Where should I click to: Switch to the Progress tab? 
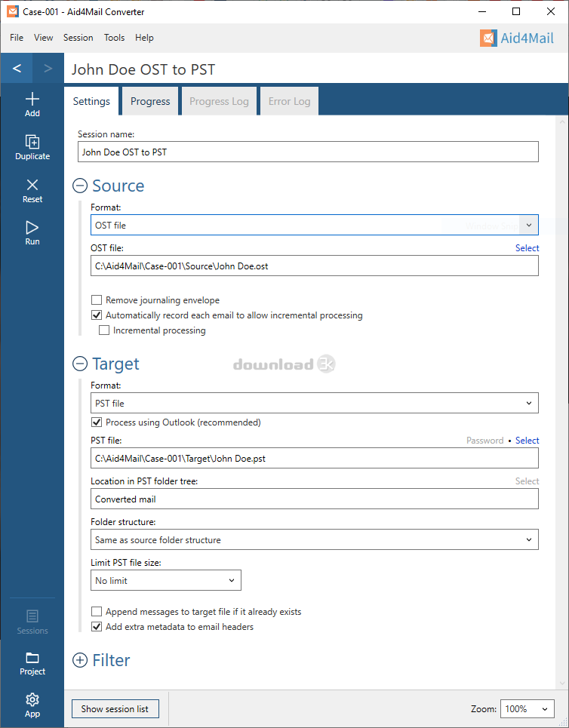(150, 101)
